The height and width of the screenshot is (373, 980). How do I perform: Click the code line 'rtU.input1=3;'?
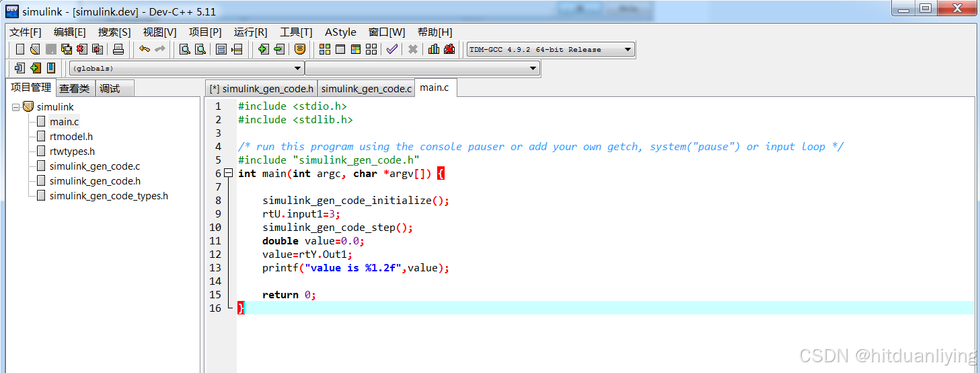301,213
